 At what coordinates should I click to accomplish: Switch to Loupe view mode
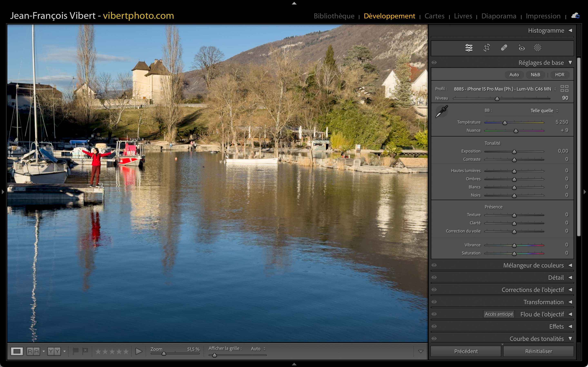[17, 351]
